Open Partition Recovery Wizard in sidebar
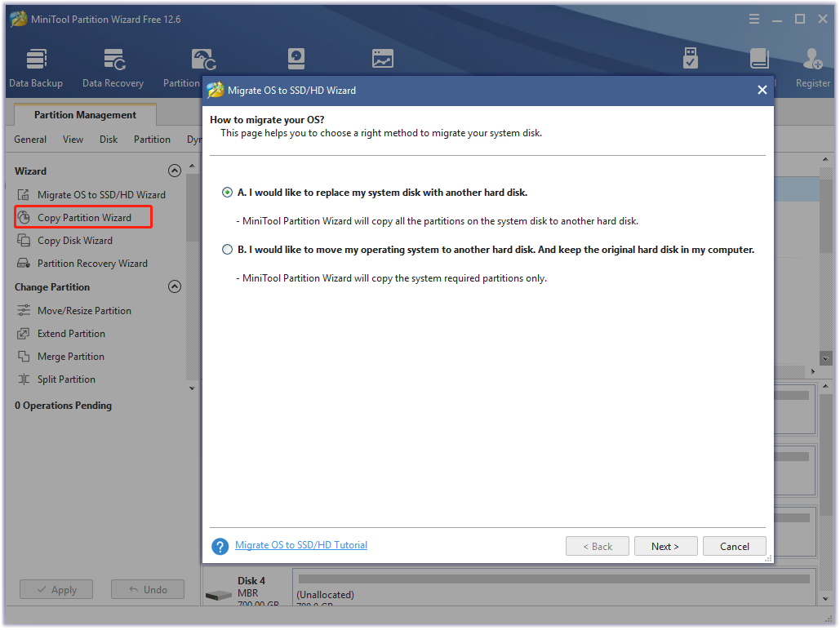The height and width of the screenshot is (630, 840). click(82, 264)
